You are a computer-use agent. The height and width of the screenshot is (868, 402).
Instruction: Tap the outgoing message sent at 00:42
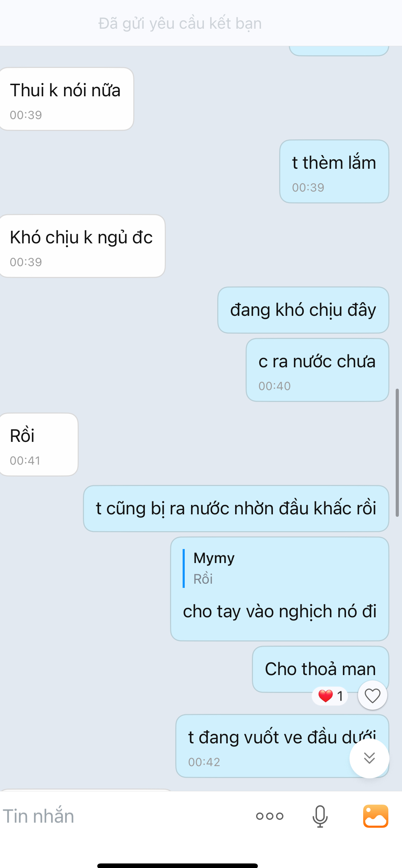[282, 746]
